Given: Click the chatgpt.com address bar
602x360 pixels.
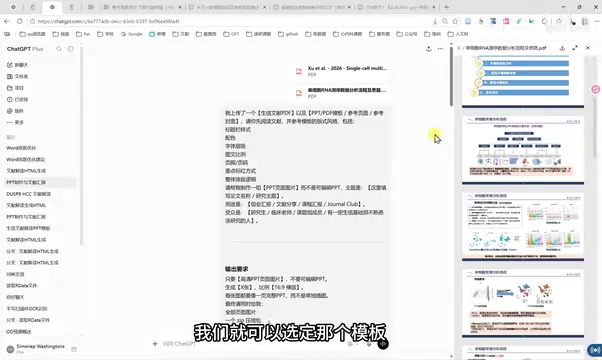Looking at the screenshot, I should 230,21.
